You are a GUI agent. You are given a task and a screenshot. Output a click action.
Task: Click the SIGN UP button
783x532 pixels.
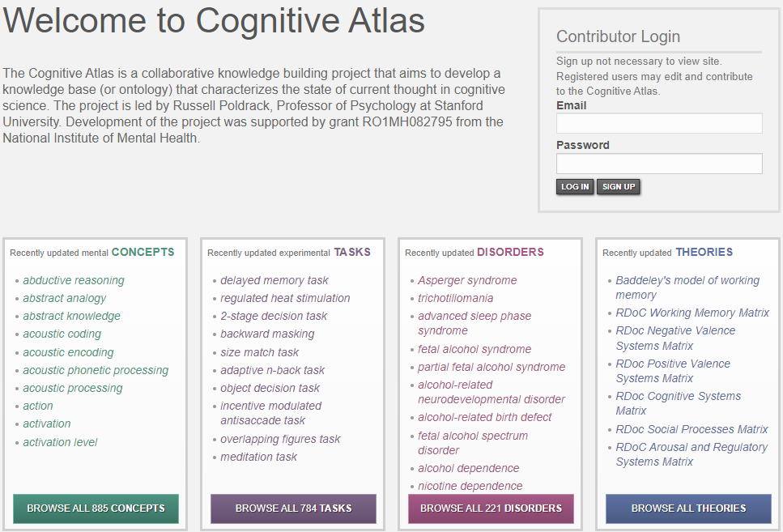[x=618, y=186]
